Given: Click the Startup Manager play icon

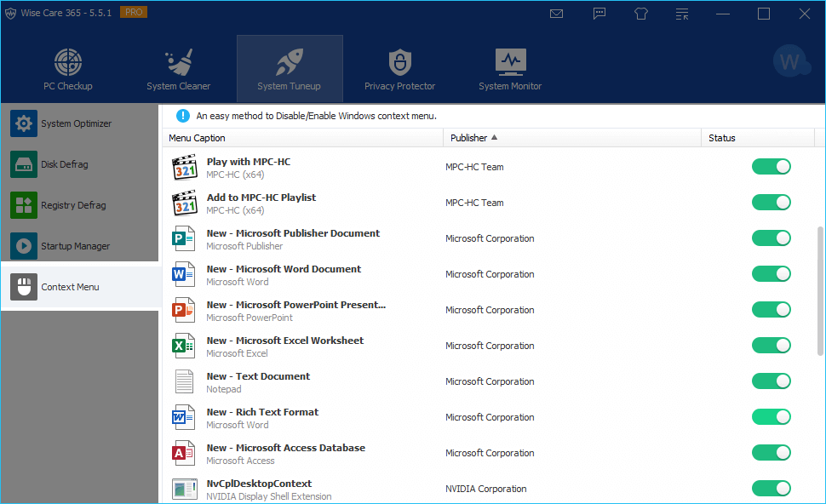Looking at the screenshot, I should [24, 246].
